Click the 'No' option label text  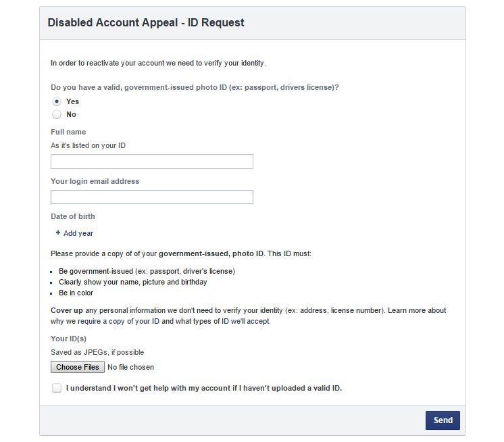tap(71, 114)
